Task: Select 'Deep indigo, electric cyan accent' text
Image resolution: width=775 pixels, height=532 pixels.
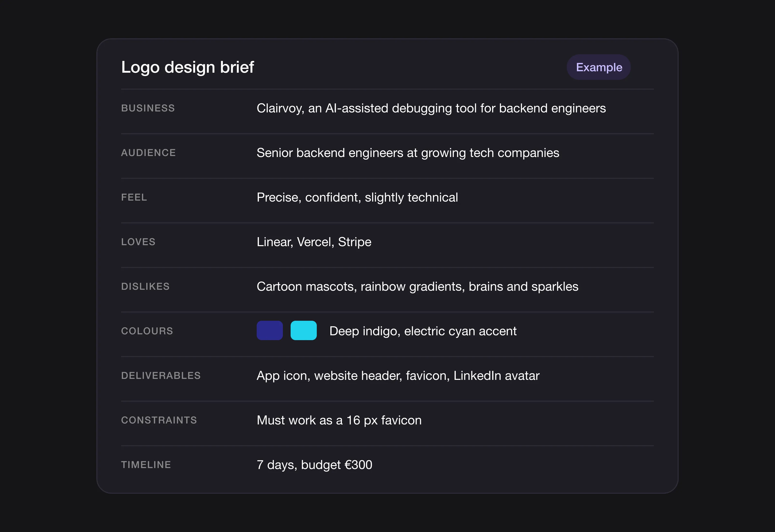Action: click(x=423, y=331)
